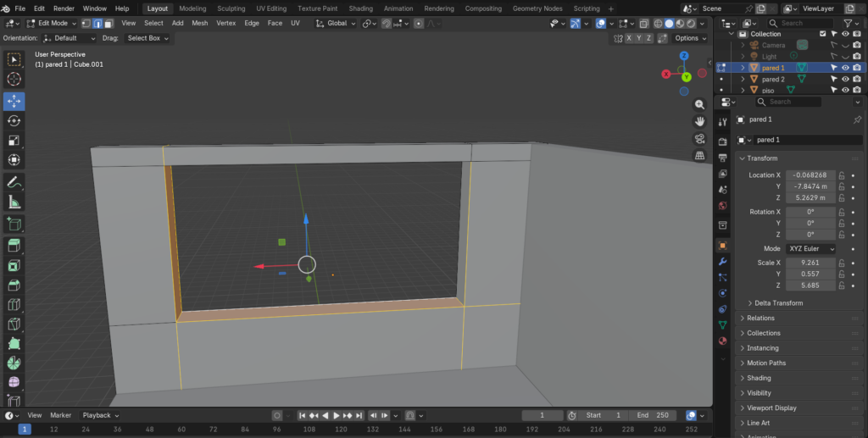Click the zoom magnifier viewport icon
Screen dimensions: 868x438
[x=699, y=104]
